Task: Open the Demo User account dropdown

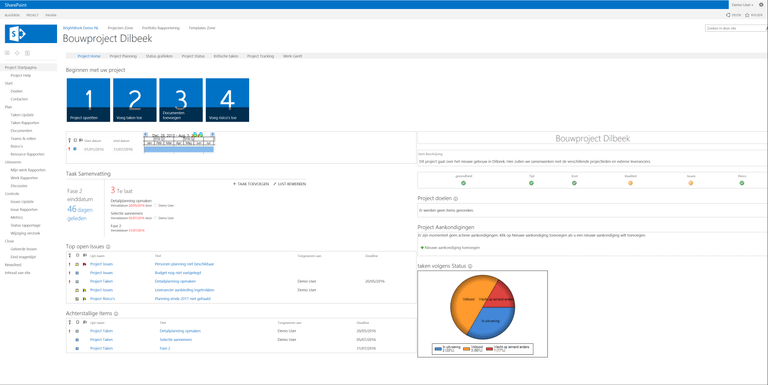Action: click(x=743, y=5)
